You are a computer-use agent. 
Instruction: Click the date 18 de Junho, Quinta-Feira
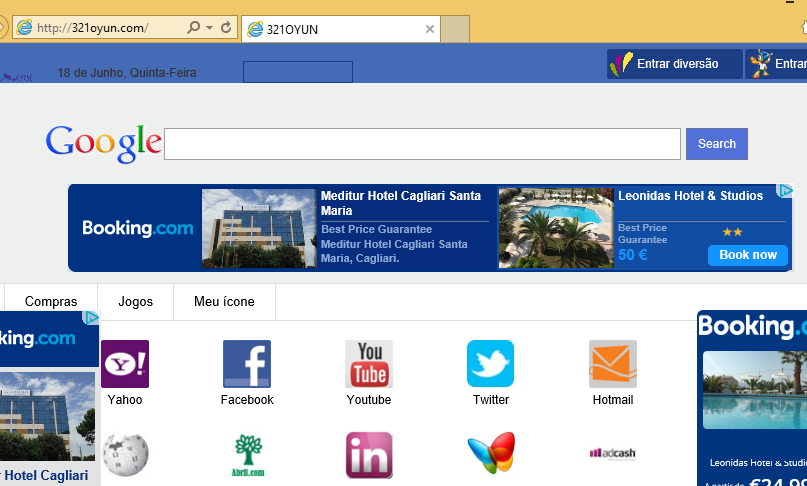tap(127, 73)
